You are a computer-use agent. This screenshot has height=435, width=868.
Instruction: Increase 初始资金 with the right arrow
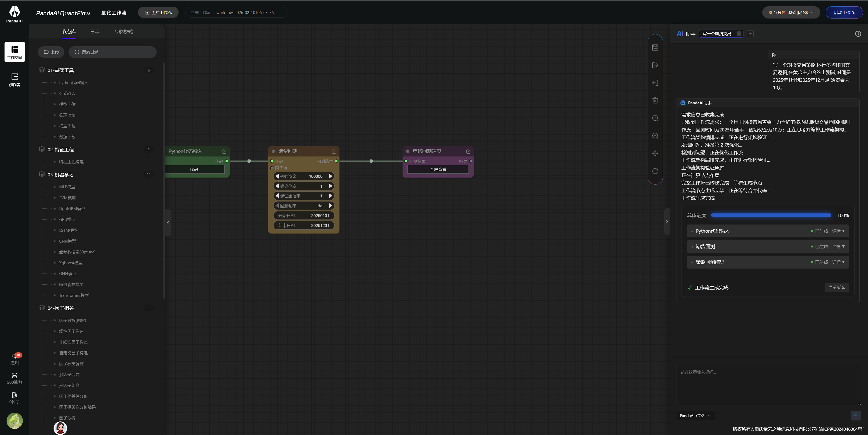point(330,176)
